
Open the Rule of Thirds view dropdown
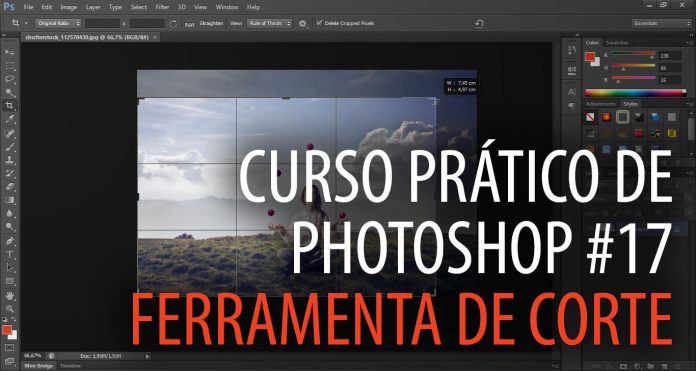pyautogui.click(x=269, y=23)
